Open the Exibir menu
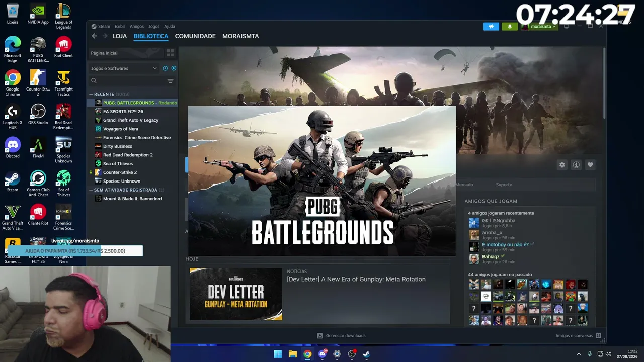The image size is (644, 362). tap(120, 27)
